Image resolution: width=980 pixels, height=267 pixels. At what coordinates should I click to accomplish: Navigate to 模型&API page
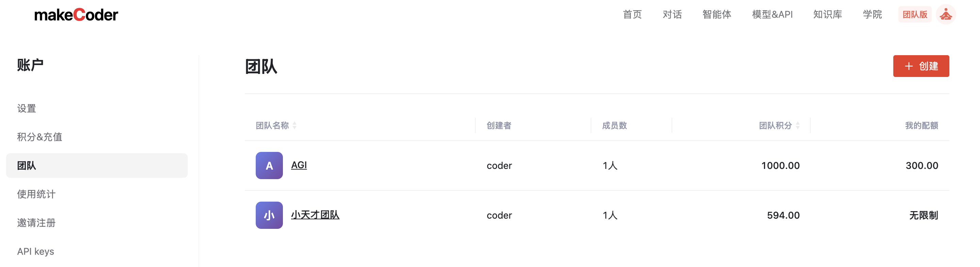pyautogui.click(x=772, y=14)
